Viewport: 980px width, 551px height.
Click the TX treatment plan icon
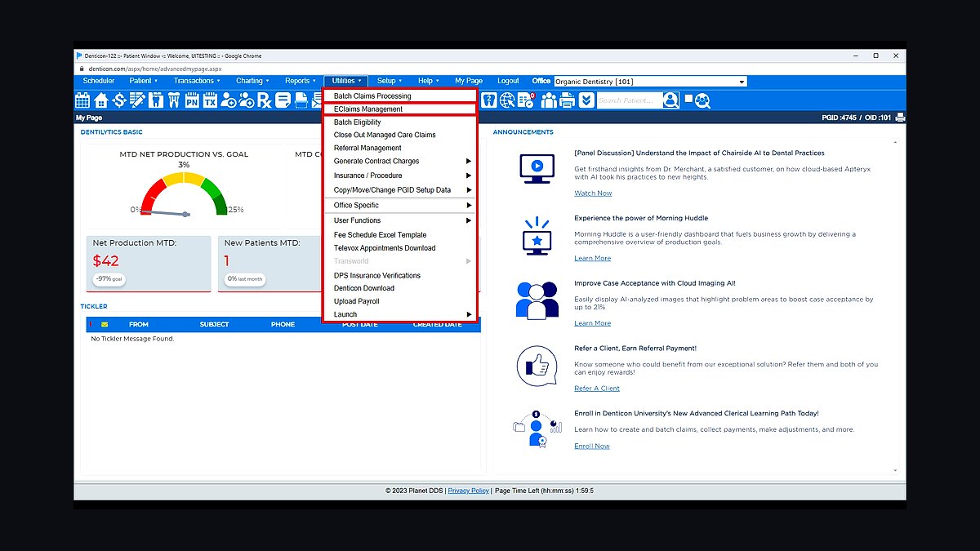(x=210, y=100)
